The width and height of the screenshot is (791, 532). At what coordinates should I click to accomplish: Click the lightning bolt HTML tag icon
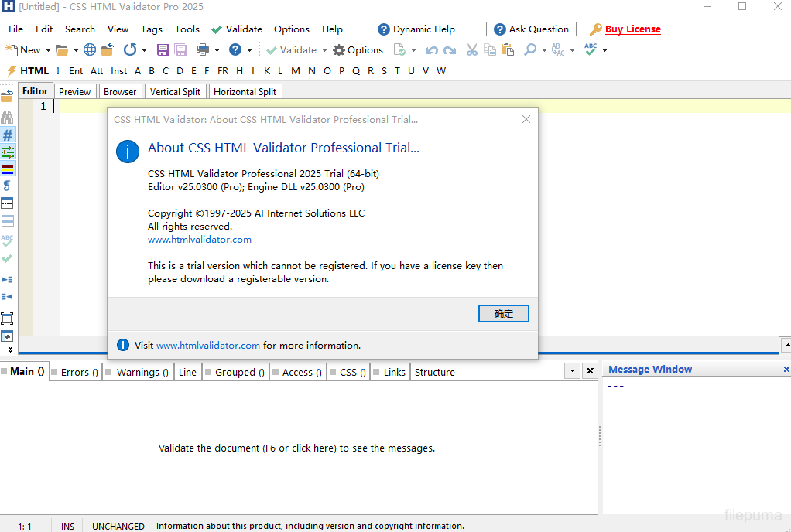[x=12, y=71]
